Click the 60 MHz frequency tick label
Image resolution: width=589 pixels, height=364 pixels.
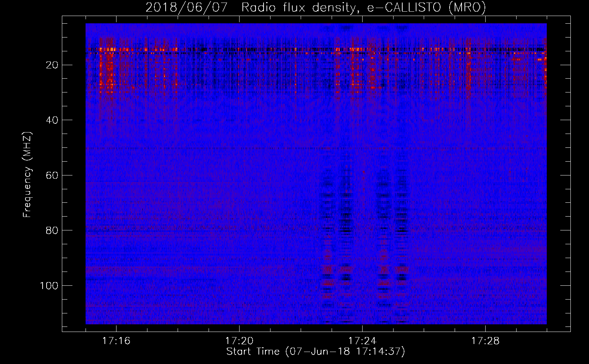click(x=52, y=175)
